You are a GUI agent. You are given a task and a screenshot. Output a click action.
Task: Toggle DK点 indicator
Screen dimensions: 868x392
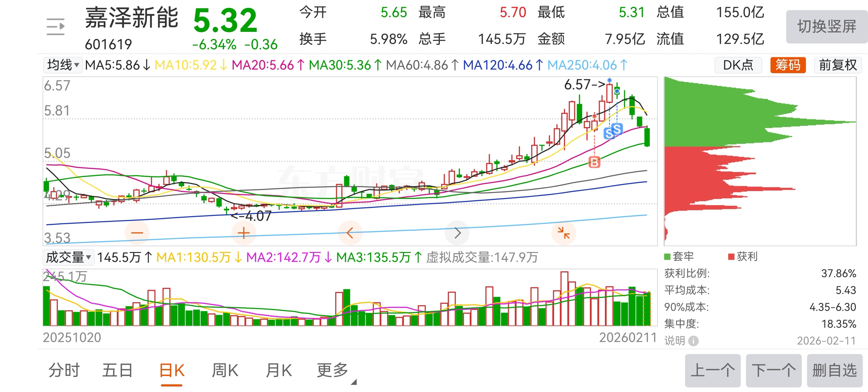pos(738,65)
